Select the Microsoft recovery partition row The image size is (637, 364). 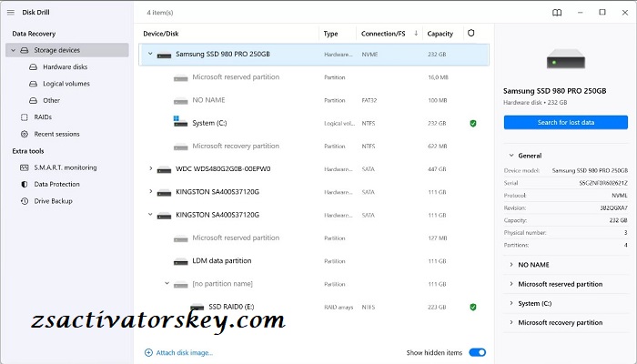click(x=314, y=147)
